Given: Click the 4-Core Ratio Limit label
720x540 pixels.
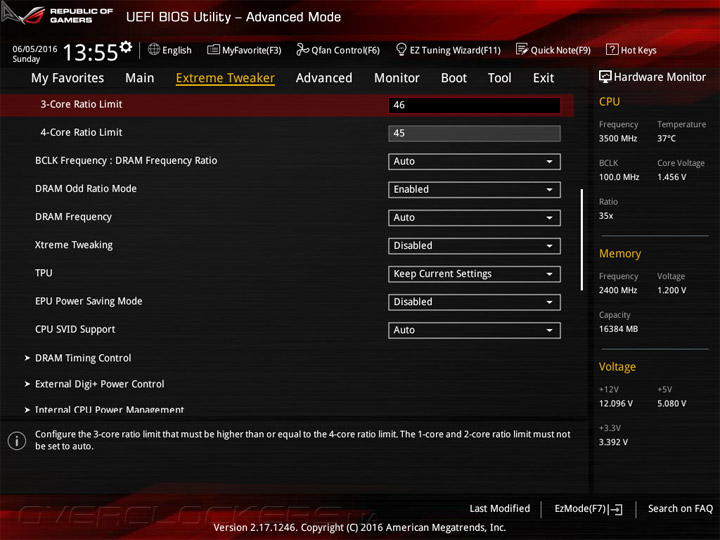Looking at the screenshot, I should 81,132.
